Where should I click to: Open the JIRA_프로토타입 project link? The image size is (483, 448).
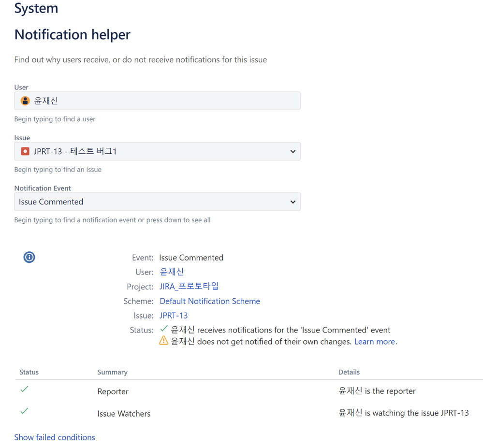point(189,286)
